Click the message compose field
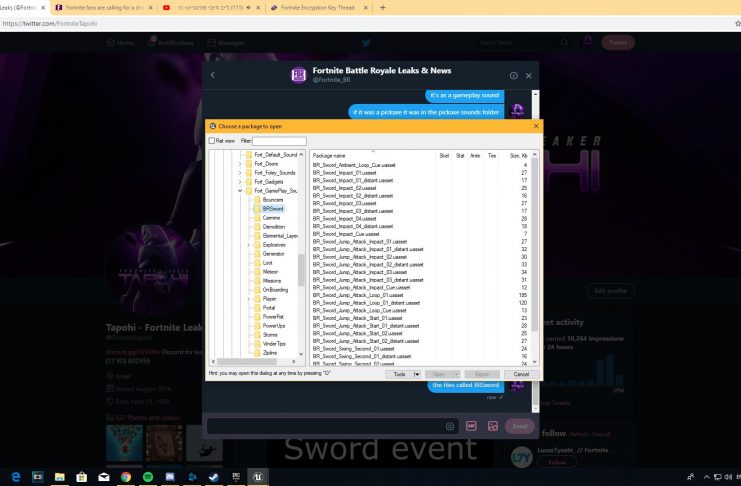Viewport: 741px width, 486px height. pos(331,426)
